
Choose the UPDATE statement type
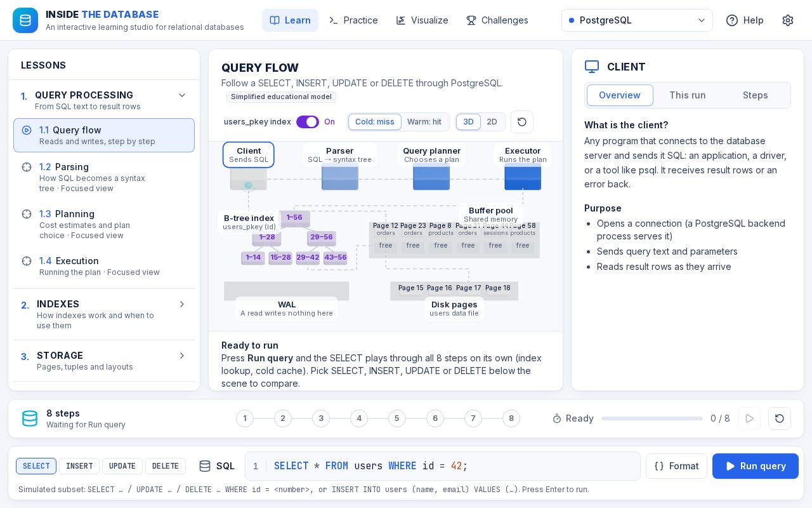click(x=122, y=466)
